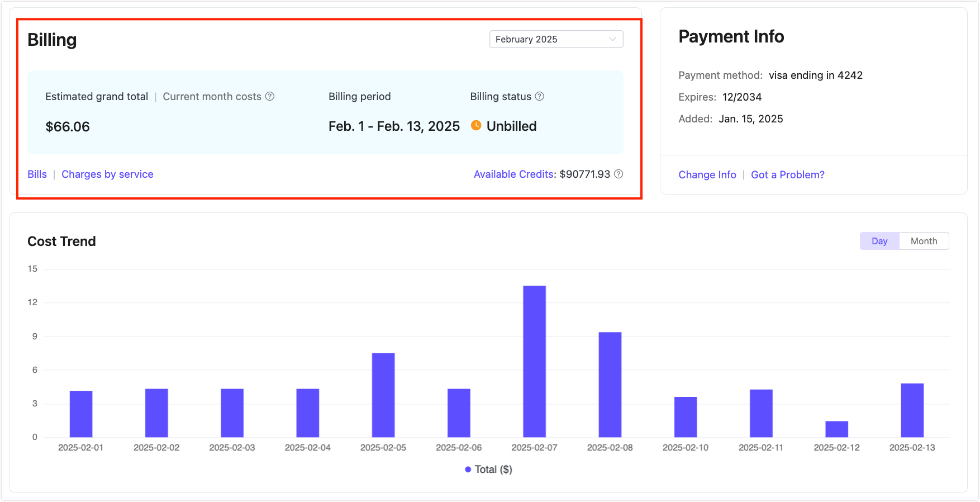Select the Estimated grand total label

pyautogui.click(x=97, y=96)
